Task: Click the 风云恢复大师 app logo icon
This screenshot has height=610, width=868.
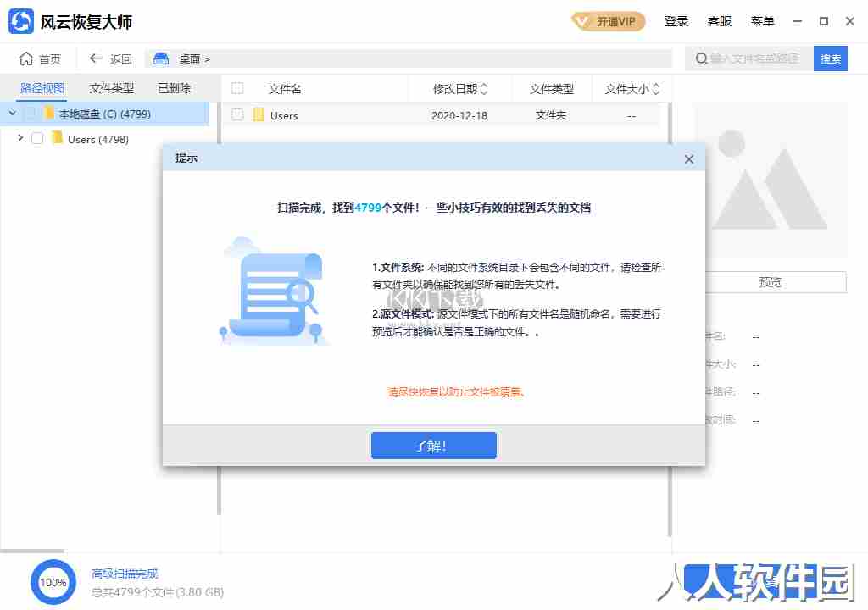Action: coord(21,21)
